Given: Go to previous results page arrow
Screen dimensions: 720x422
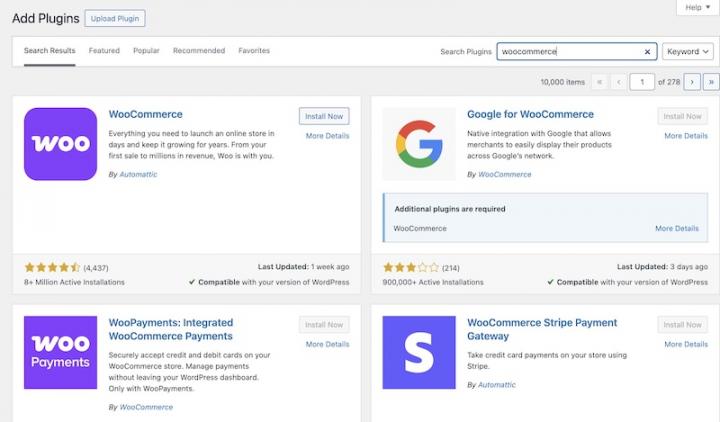Looking at the screenshot, I should tap(619, 82).
